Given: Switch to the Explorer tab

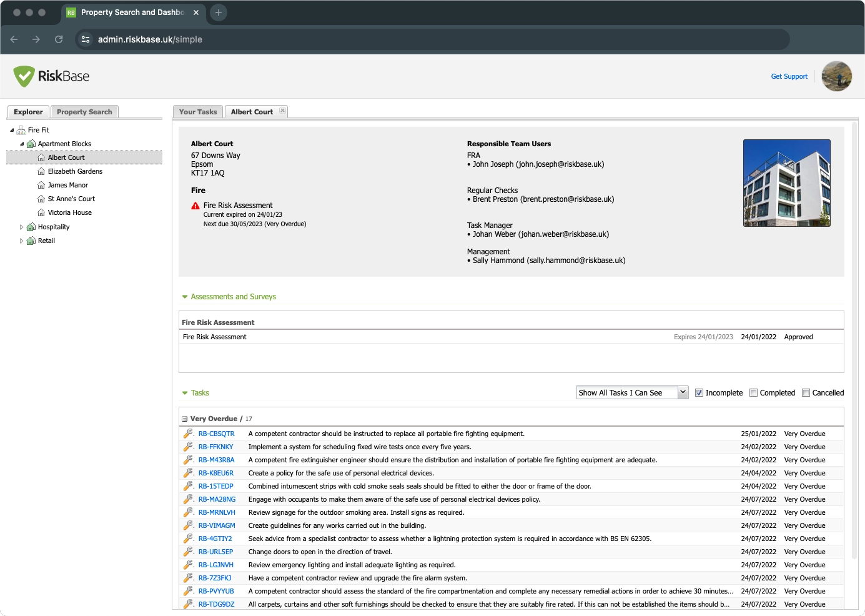Looking at the screenshot, I should point(28,112).
